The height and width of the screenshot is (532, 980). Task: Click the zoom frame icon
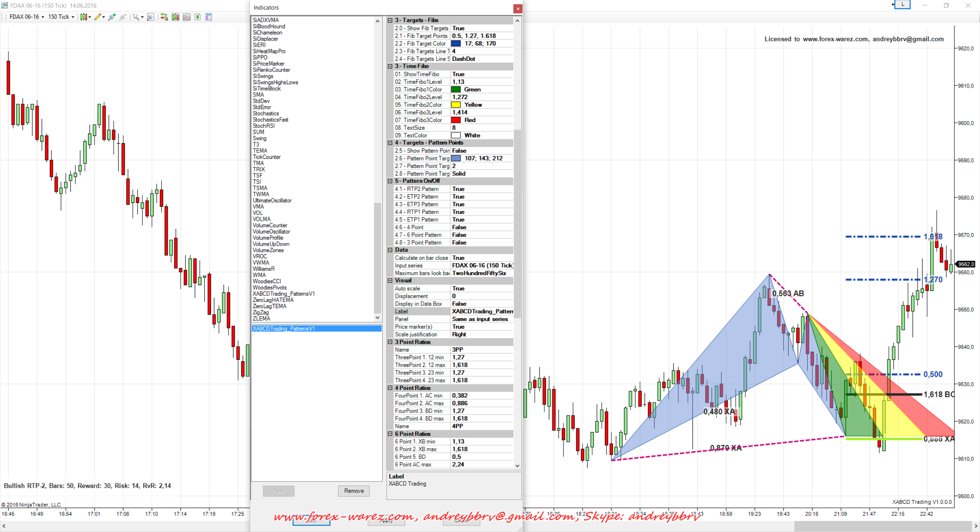[x=150, y=17]
